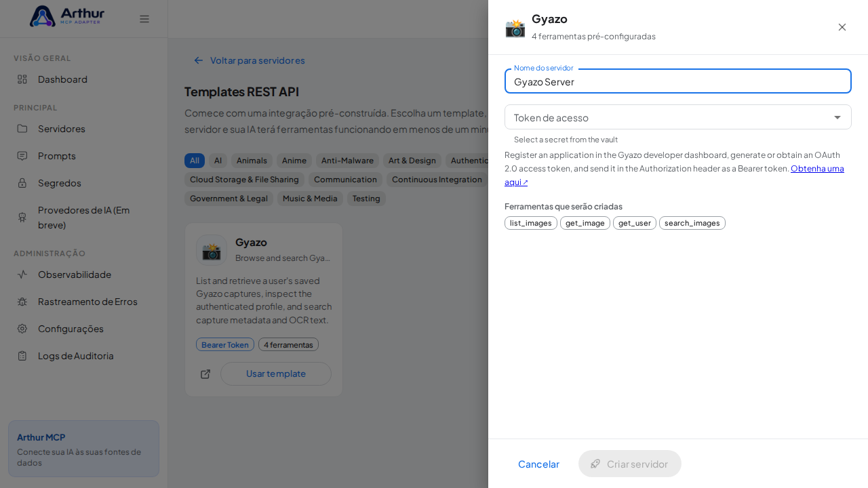Go to Servidores in the sidebar
This screenshot has width=868, height=488.
coord(83,129)
